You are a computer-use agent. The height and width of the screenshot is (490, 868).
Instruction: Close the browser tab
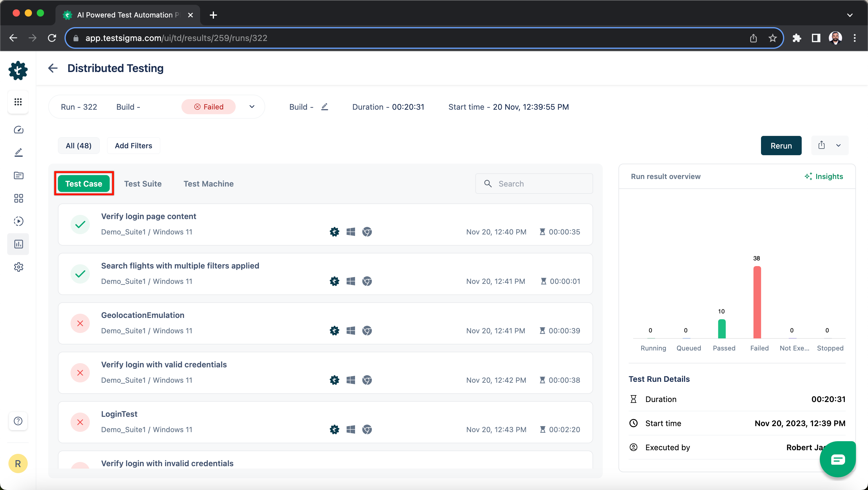[x=190, y=15]
